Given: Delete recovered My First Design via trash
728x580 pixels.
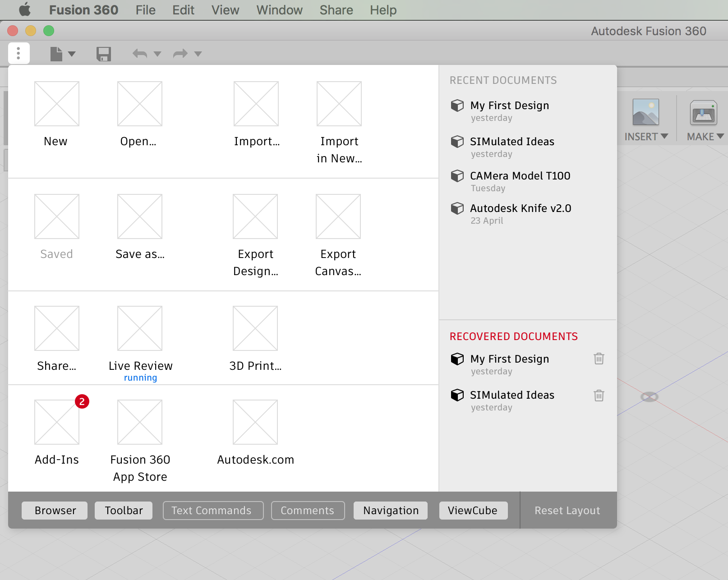Looking at the screenshot, I should (x=599, y=359).
